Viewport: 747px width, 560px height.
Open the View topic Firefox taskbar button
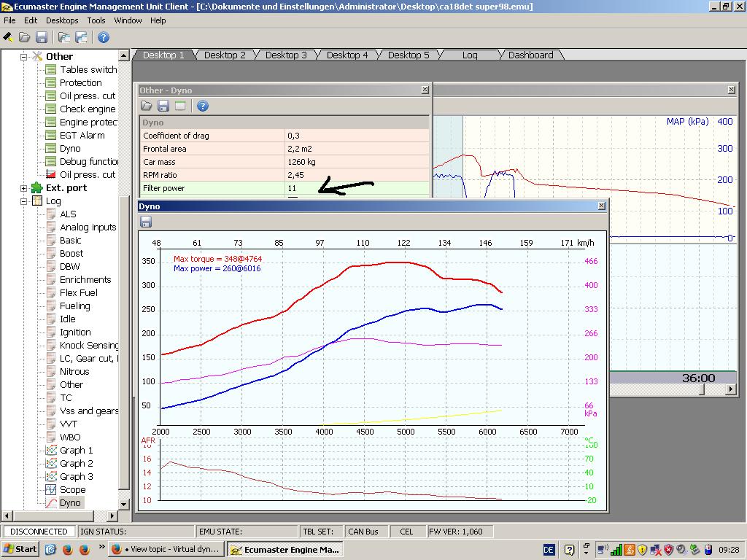pos(166,549)
